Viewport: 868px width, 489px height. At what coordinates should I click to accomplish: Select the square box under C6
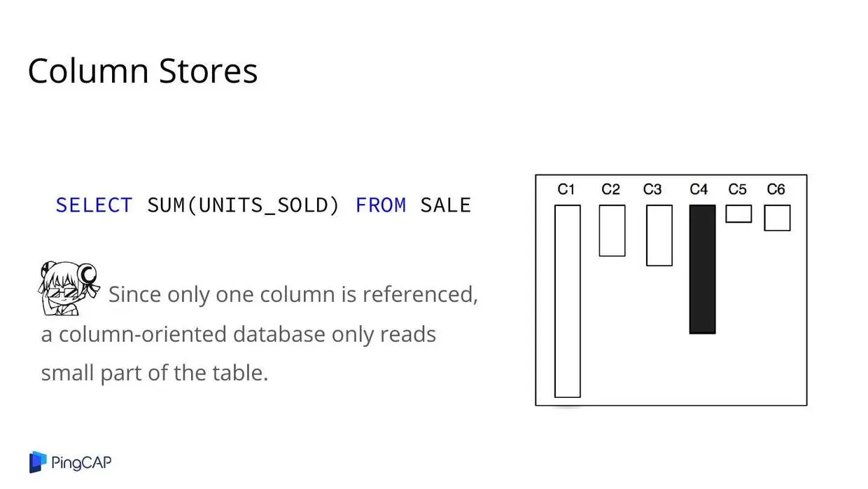click(777, 218)
